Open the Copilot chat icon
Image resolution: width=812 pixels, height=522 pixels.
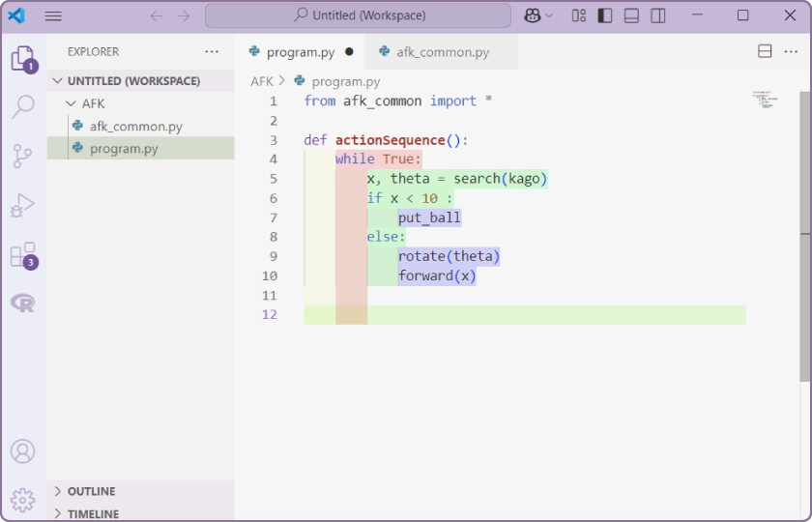533,15
